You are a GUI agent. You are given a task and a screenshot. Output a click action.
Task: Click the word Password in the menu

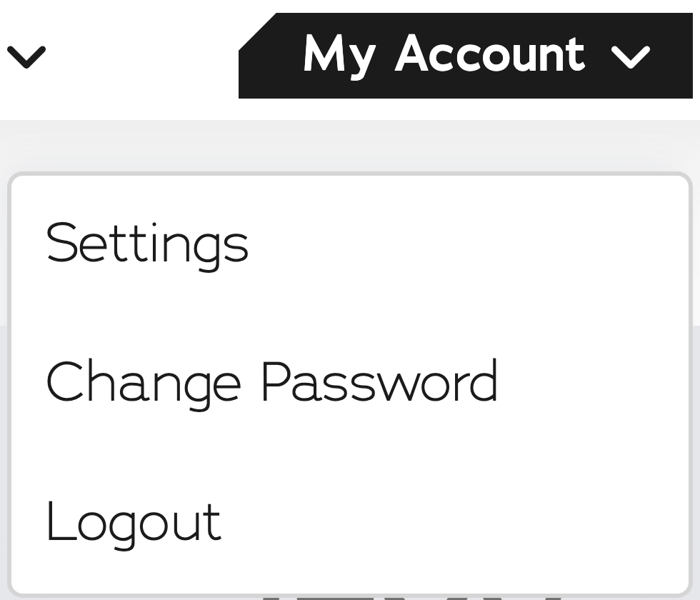pyautogui.click(x=379, y=382)
